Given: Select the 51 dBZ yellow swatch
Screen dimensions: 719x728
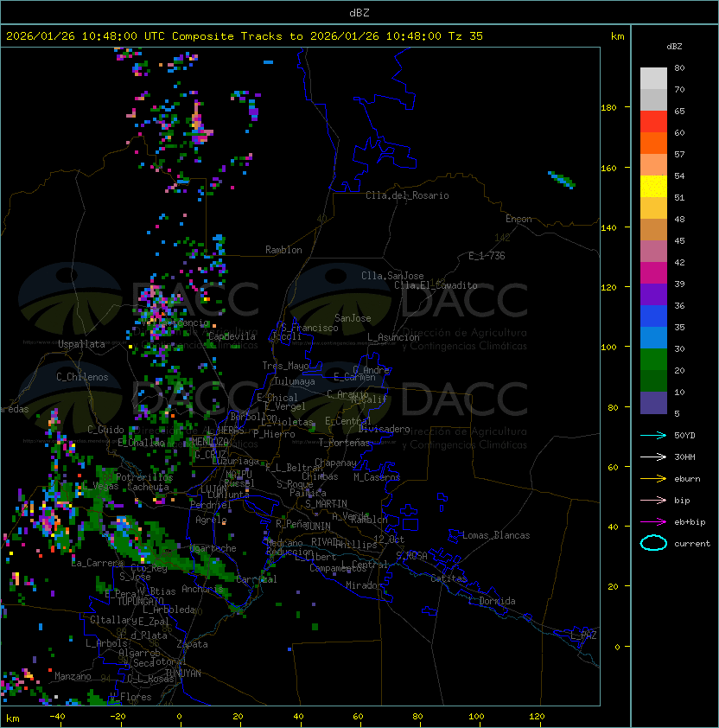Looking at the screenshot, I should click(653, 187).
